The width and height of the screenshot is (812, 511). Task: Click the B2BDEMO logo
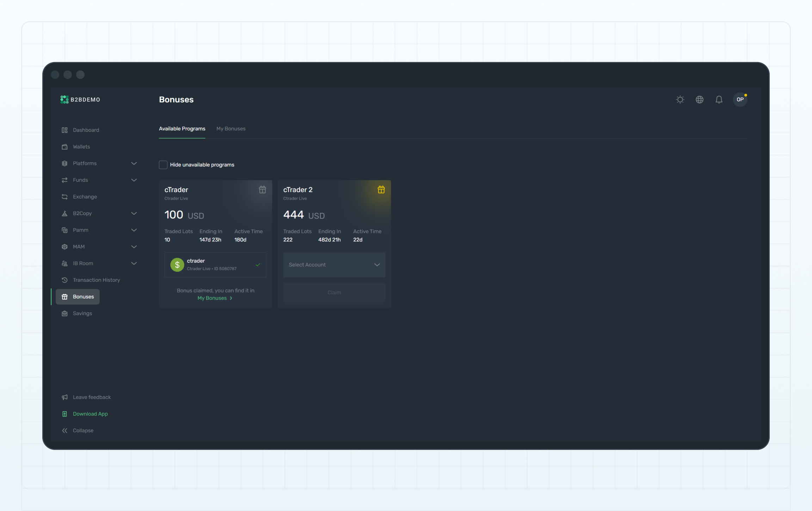point(80,100)
